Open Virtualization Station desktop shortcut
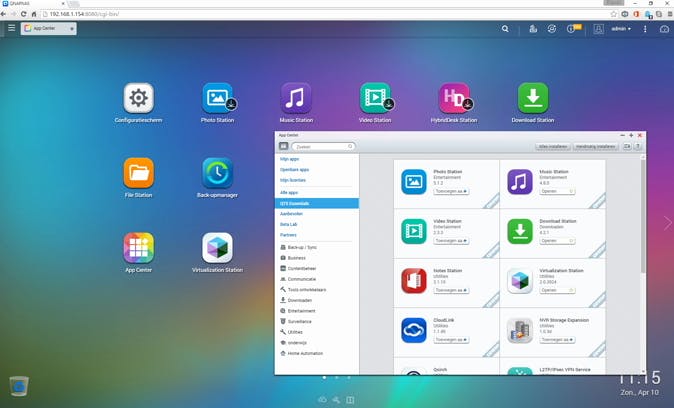 [218, 253]
